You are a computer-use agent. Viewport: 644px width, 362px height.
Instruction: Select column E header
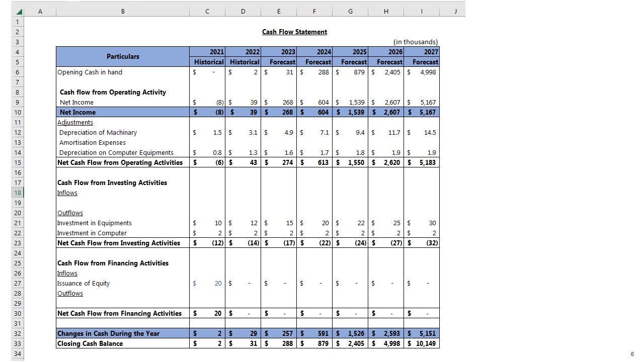click(x=278, y=11)
